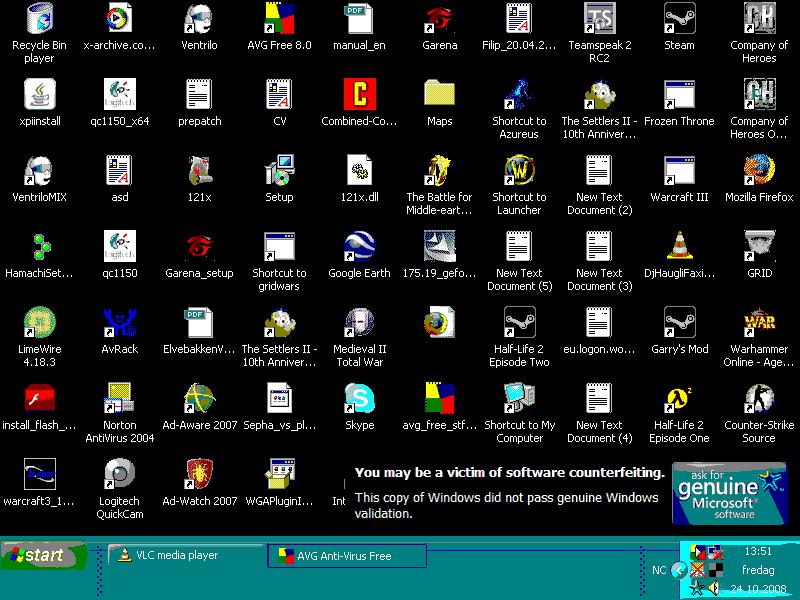This screenshot has width=800, height=600.
Task: Open AVG Free 8.0 shortcut
Action: [x=279, y=18]
